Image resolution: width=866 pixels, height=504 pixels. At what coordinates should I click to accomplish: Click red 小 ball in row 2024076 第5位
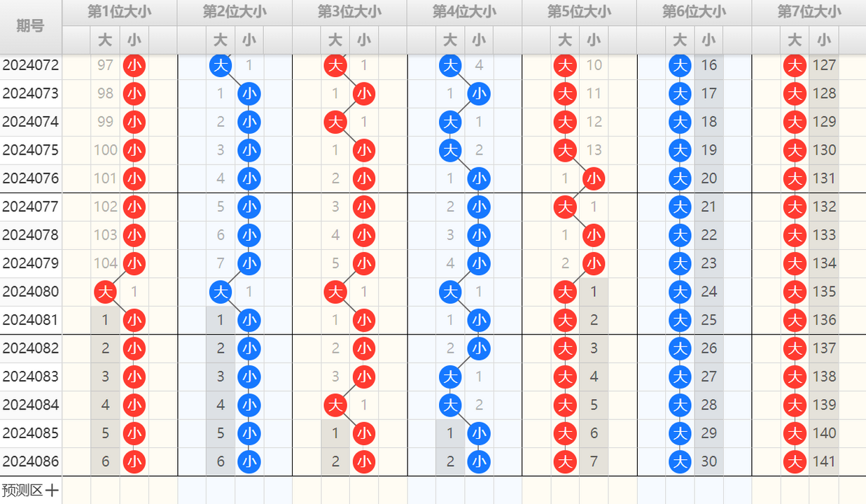click(594, 178)
